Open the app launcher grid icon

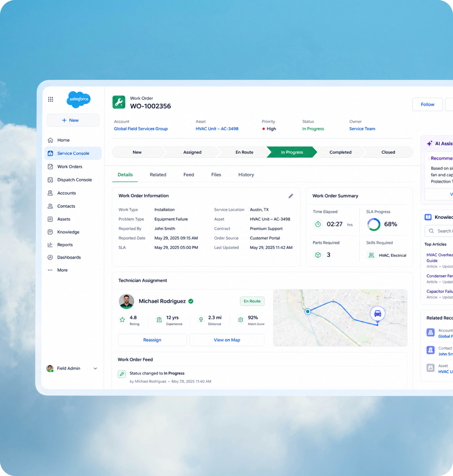(x=50, y=99)
